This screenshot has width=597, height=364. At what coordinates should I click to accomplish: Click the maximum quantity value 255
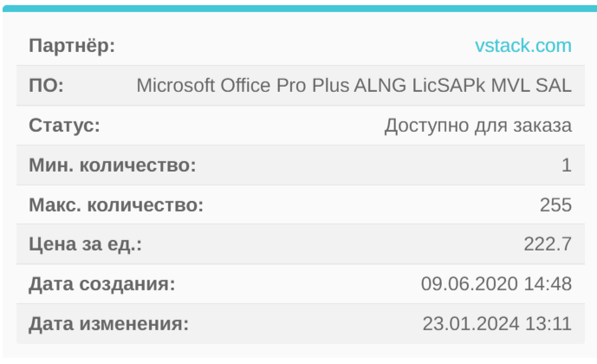pyautogui.click(x=555, y=205)
